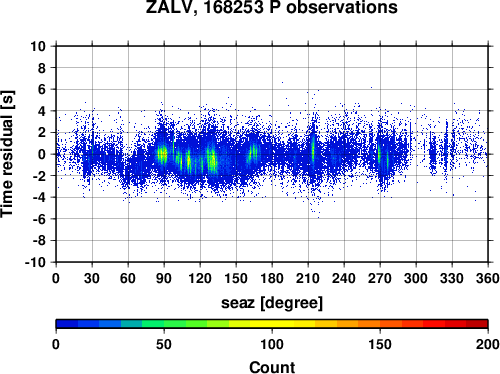Viewport: 500px width, 374px height.
Task: Click the plot title ZALV P observations
Action: point(272,7)
